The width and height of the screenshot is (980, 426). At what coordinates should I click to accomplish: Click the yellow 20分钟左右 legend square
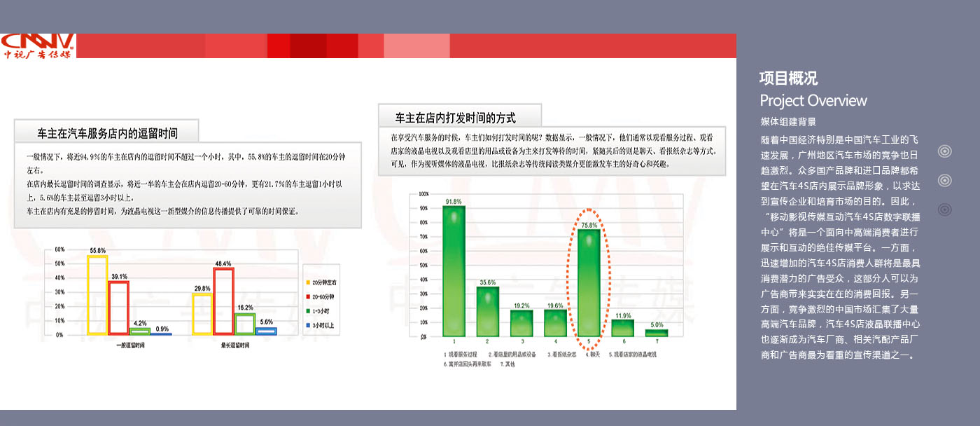[309, 282]
